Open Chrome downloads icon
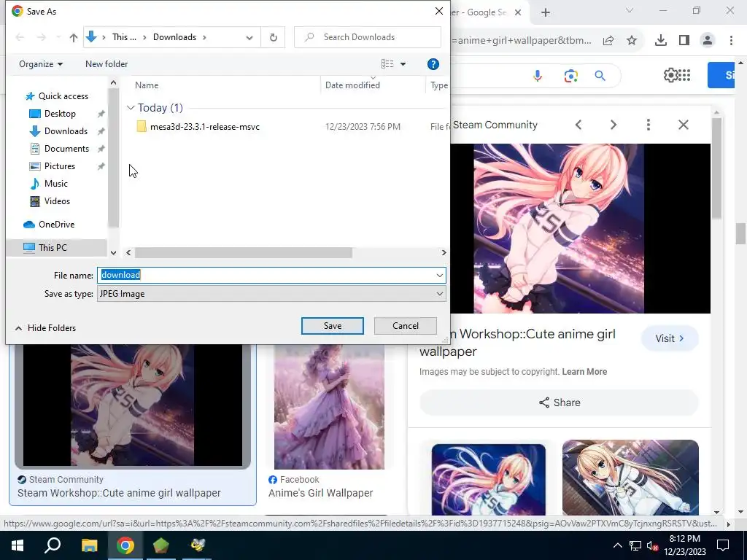 click(x=660, y=41)
